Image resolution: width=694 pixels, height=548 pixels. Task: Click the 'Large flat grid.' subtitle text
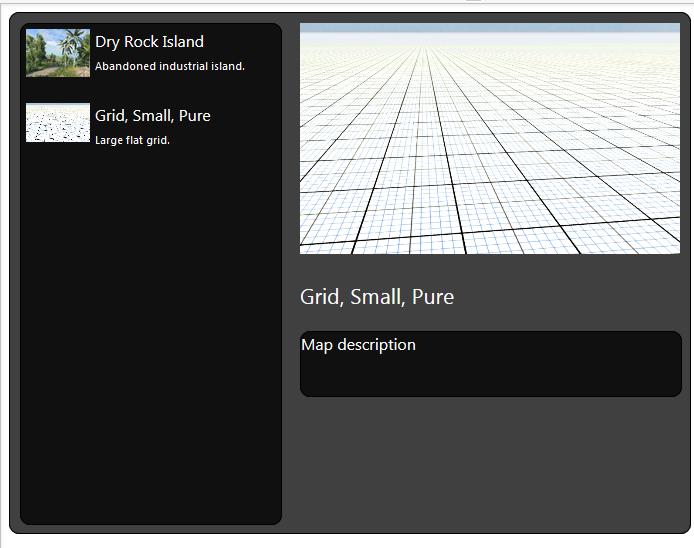pos(132,140)
